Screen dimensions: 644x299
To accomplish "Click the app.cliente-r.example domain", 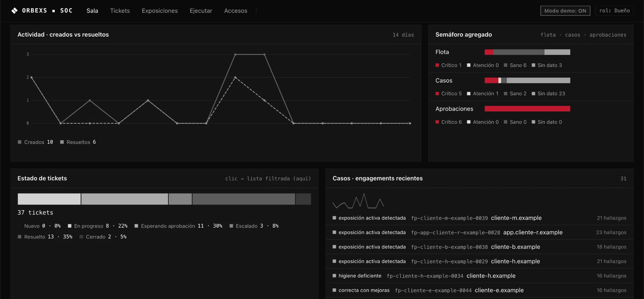I will [533, 232].
